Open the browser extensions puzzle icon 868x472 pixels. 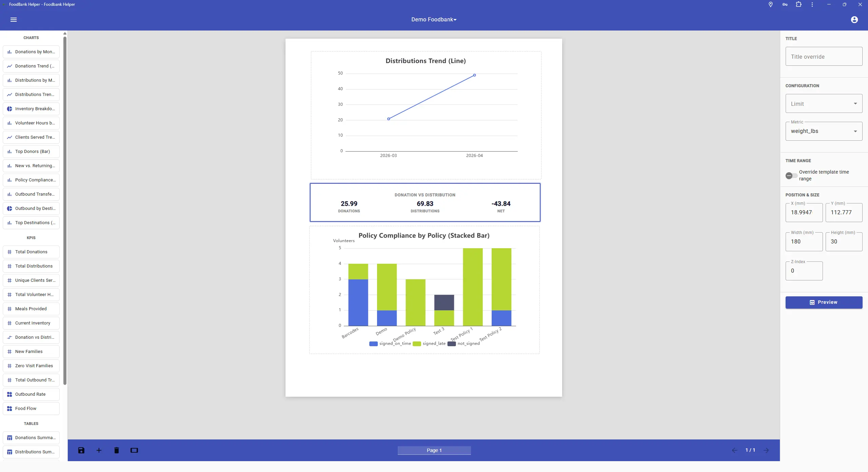[799, 4]
